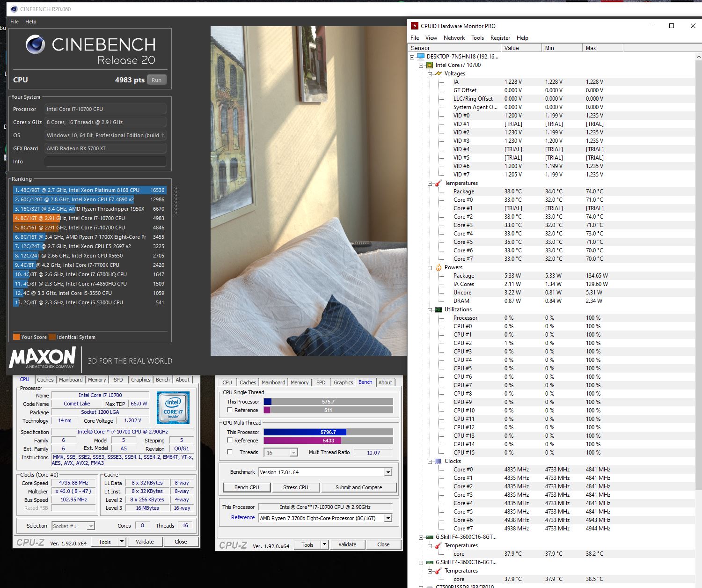Click Close button in CPU-Z Bench window
This screenshot has height=588, width=702.
click(x=383, y=544)
